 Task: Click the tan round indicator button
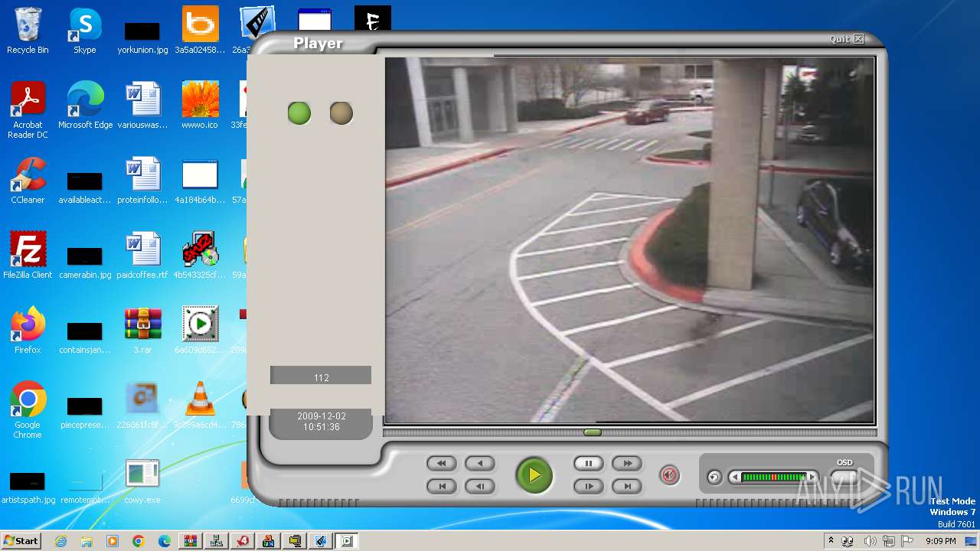click(341, 113)
